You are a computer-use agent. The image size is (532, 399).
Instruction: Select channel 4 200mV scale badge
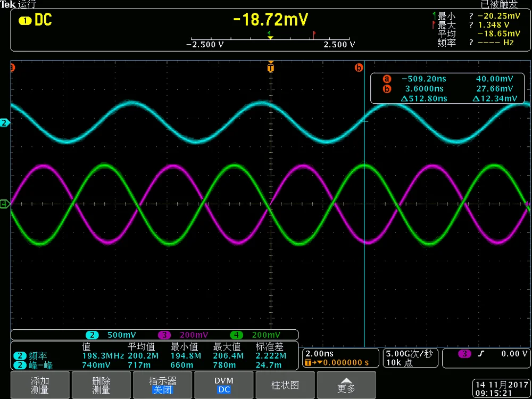[255, 335]
